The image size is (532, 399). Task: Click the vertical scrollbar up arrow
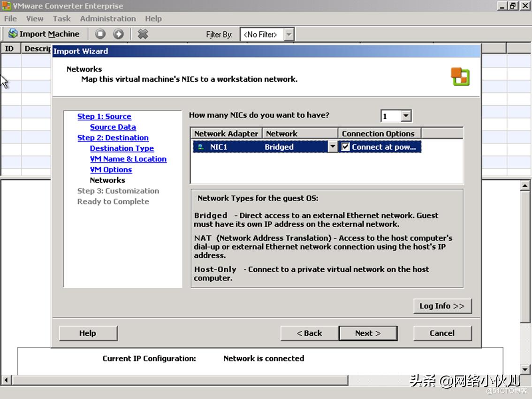click(525, 185)
